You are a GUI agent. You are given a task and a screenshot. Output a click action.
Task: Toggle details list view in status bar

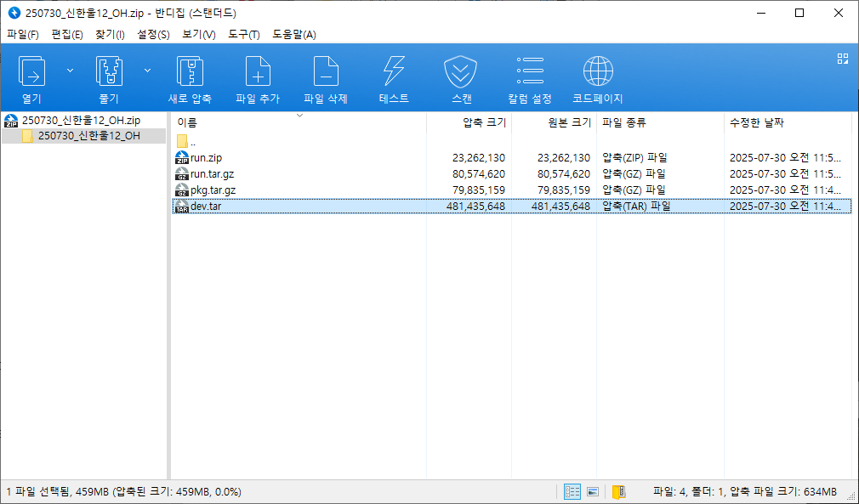tap(572, 491)
